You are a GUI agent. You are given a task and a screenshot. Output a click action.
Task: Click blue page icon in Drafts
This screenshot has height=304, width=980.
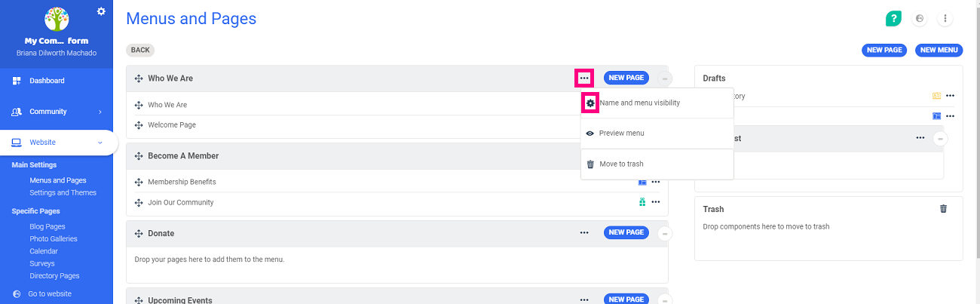pos(936,116)
